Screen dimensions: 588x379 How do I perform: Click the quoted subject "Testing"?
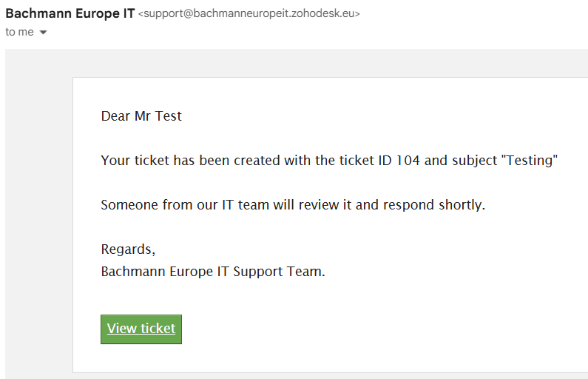tap(530, 161)
